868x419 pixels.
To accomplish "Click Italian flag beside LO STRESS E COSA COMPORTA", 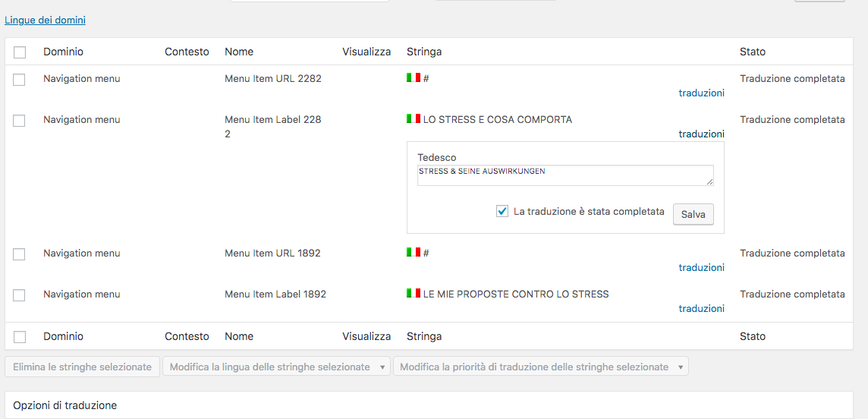I will coord(414,118).
